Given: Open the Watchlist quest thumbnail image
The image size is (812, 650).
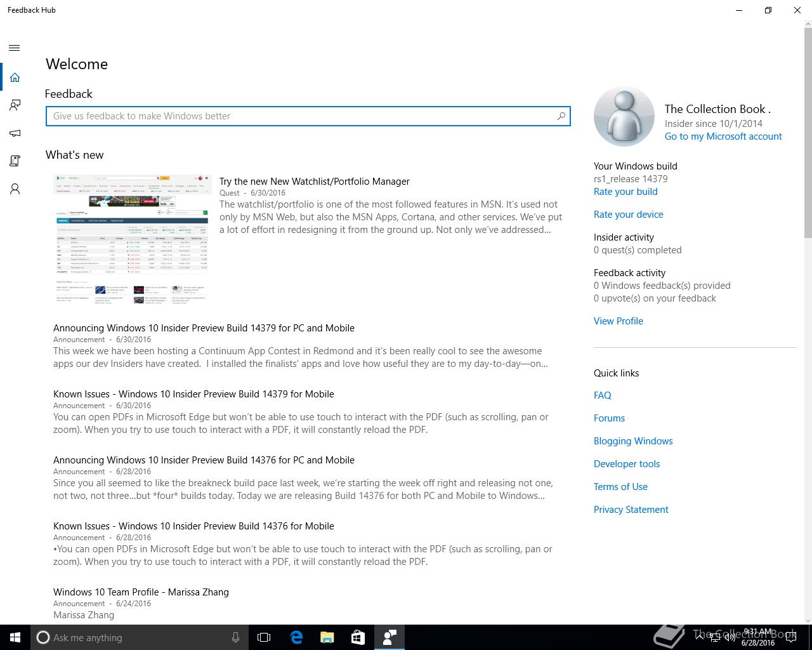Looking at the screenshot, I should coord(133,239).
